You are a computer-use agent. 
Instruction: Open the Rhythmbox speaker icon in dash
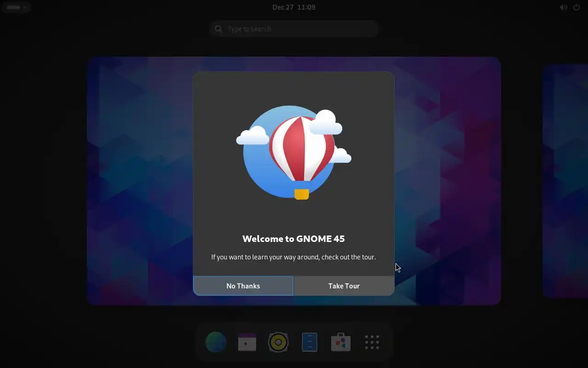(x=278, y=342)
